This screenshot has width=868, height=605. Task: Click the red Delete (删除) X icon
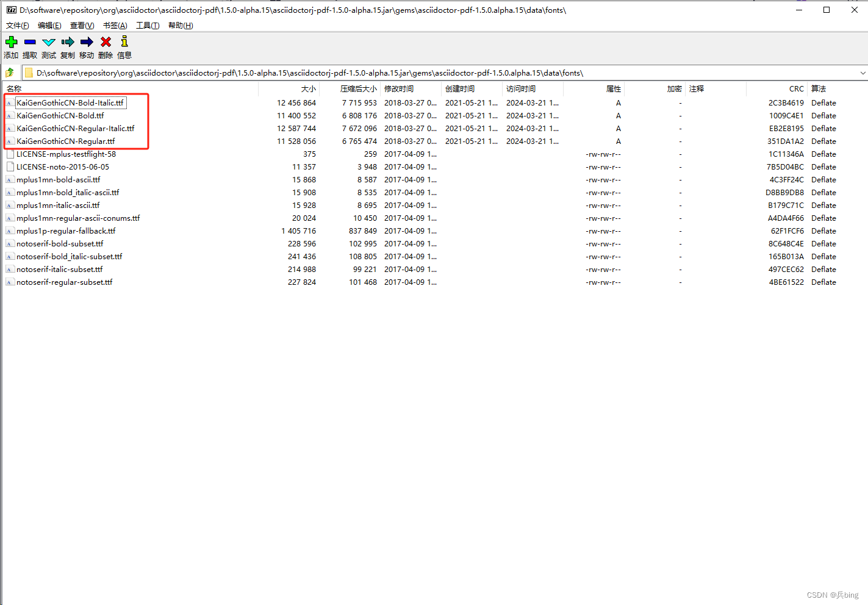(x=106, y=42)
